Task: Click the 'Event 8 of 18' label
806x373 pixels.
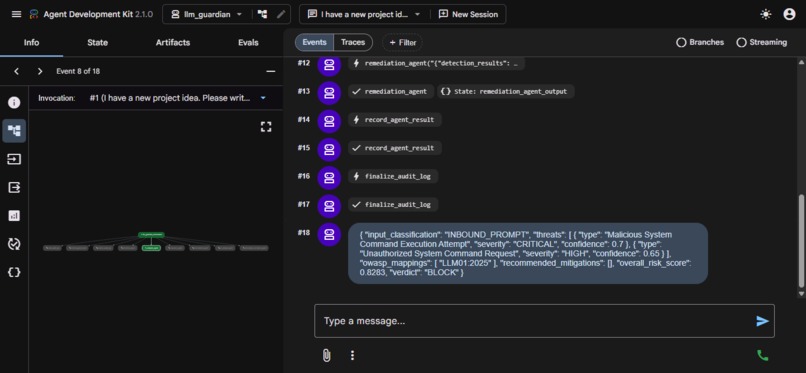Action: tap(78, 71)
